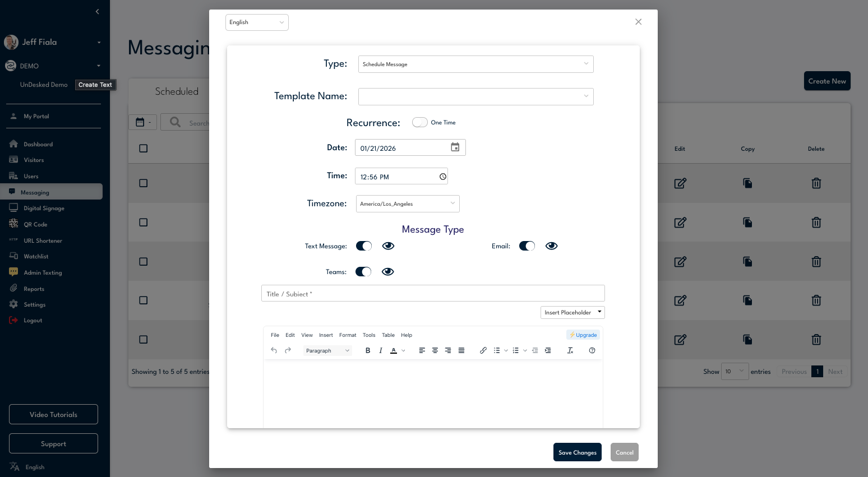Open the Insert menu in the editor

coord(326,335)
